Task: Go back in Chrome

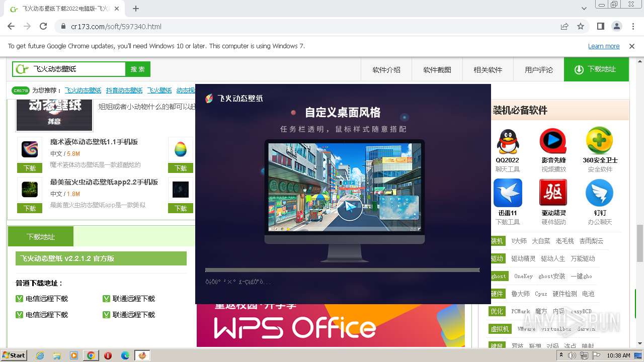Action: 12,26
